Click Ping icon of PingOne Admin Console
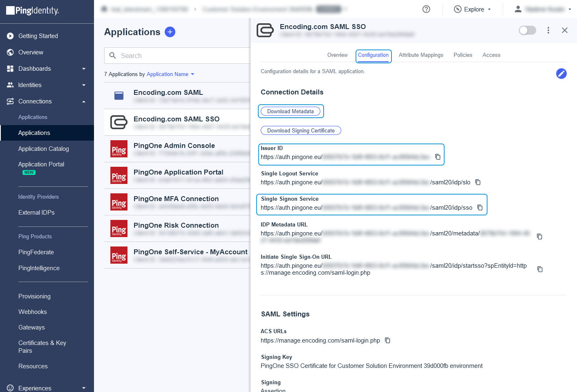 (119, 149)
